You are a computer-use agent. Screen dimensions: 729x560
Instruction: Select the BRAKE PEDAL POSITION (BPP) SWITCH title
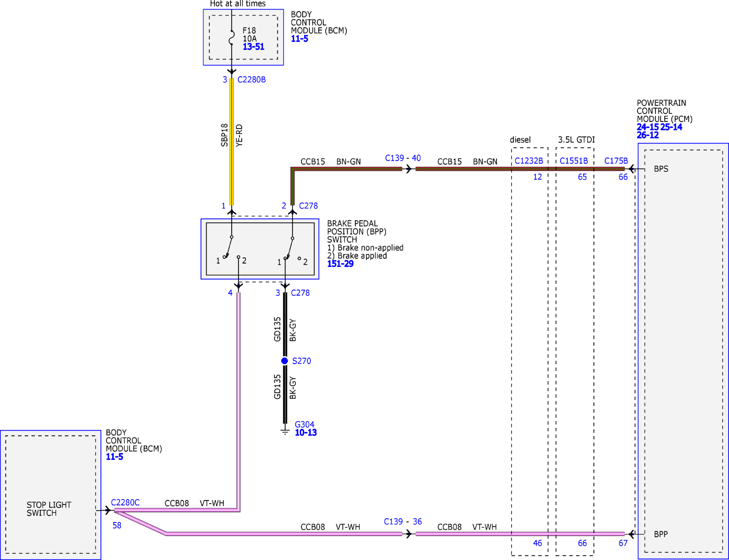coord(357,232)
